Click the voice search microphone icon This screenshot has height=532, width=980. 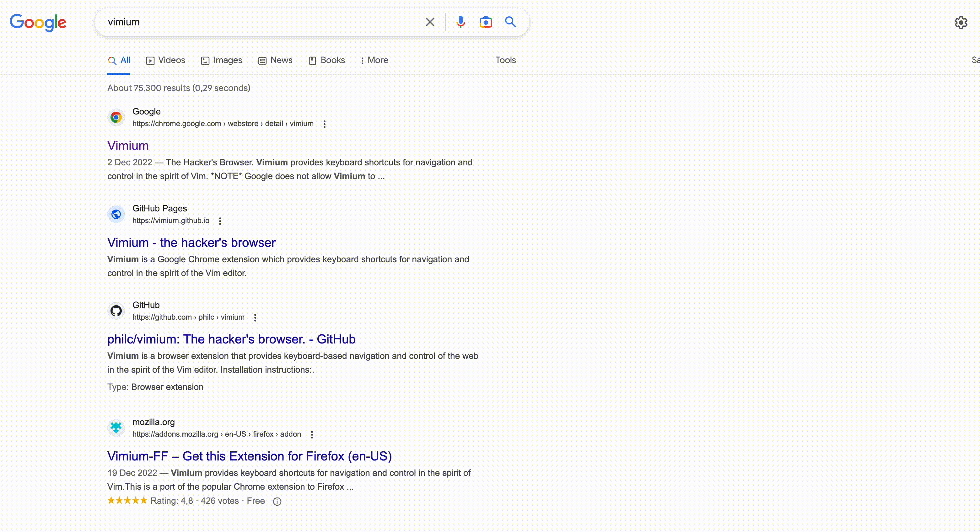[x=460, y=22]
